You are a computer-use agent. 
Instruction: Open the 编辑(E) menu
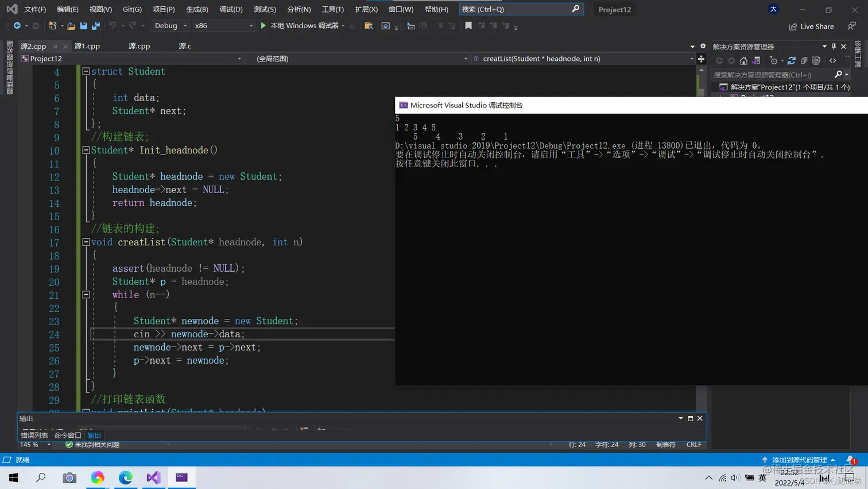click(68, 9)
